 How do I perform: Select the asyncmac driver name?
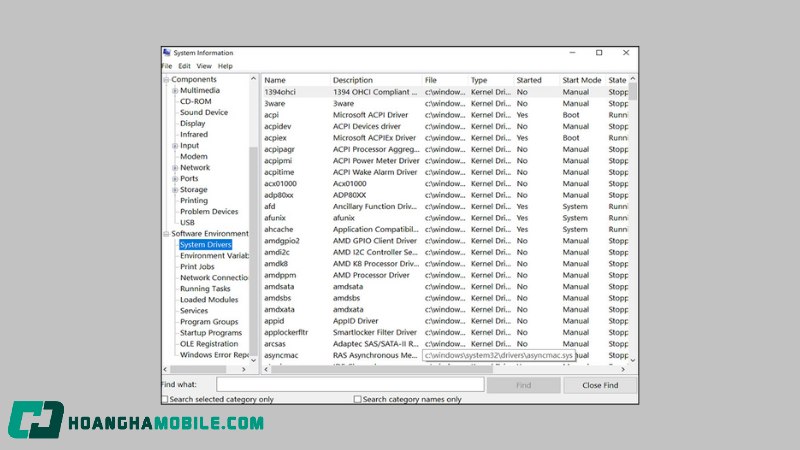tap(281, 356)
